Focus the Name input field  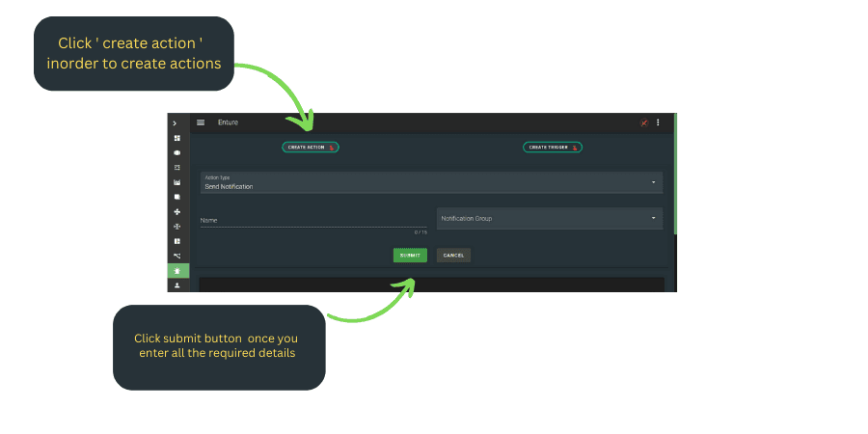coord(312,220)
